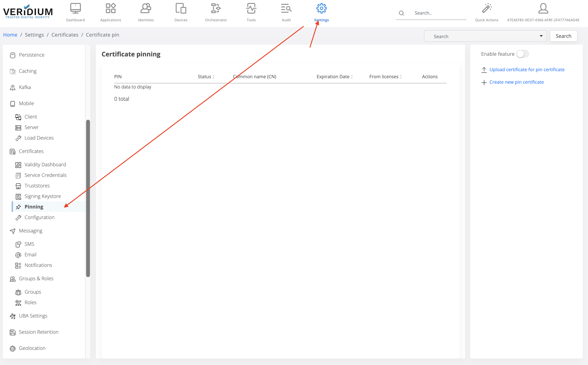Open the Identities section
The width and height of the screenshot is (588, 365).
[145, 12]
